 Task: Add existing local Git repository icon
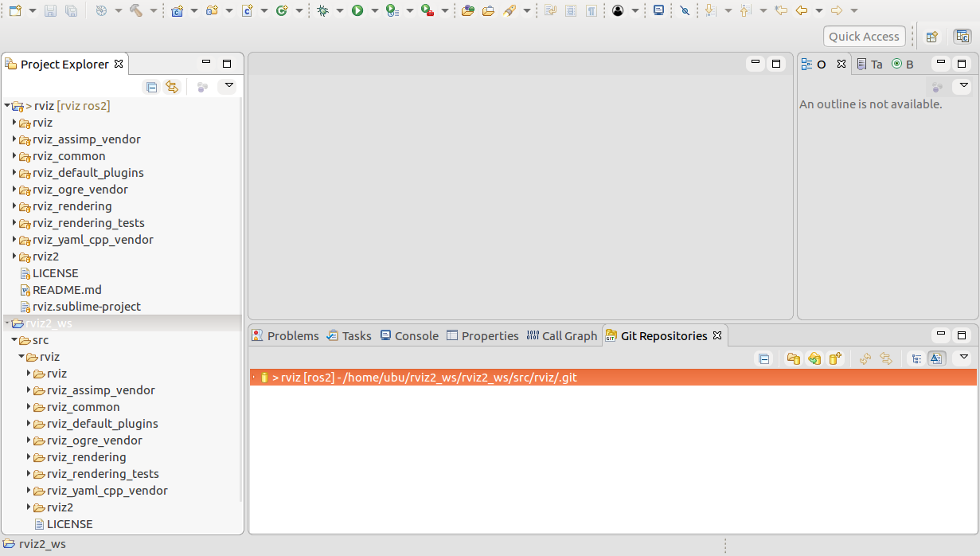pos(793,358)
